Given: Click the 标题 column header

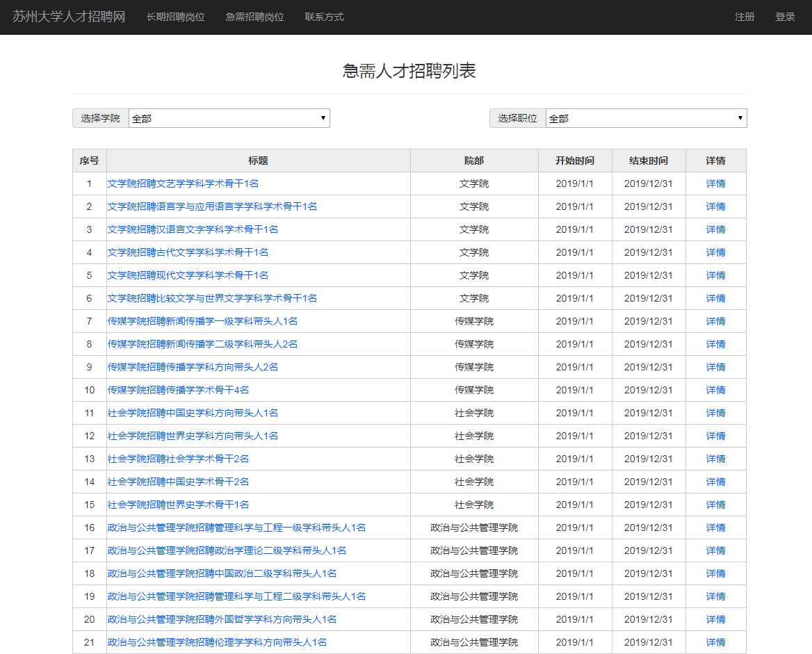Looking at the screenshot, I should [x=258, y=161].
